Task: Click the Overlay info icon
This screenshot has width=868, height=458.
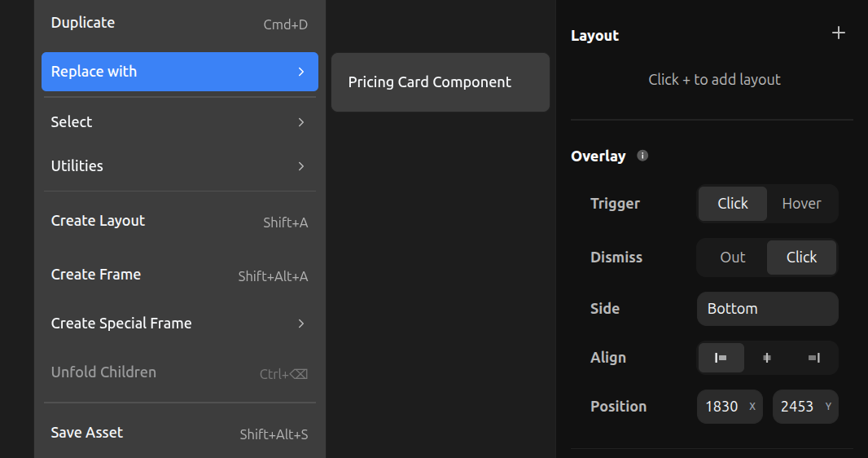Action: click(x=642, y=156)
